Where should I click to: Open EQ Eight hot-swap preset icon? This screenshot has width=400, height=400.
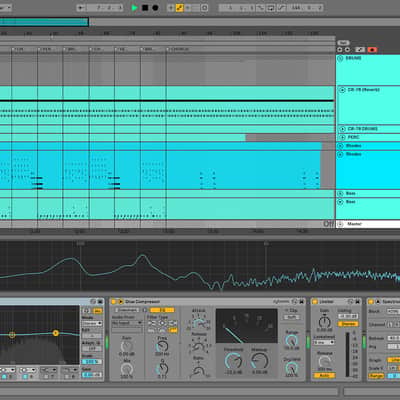(x=93, y=302)
